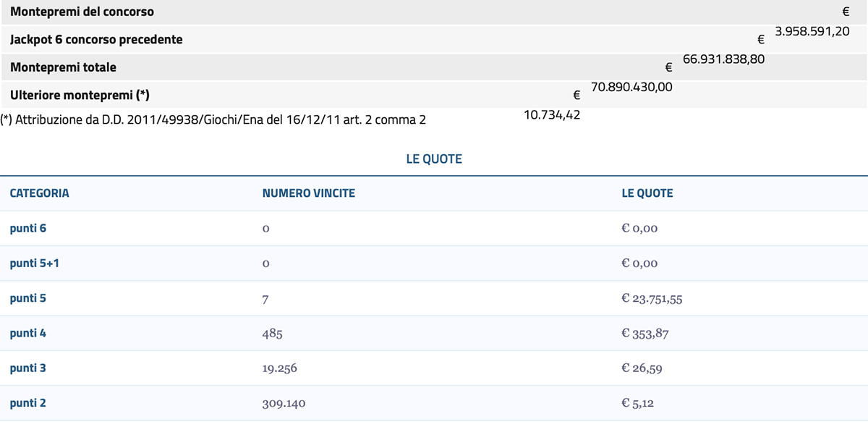The height and width of the screenshot is (427, 868).
Task: Open the punti 5 category link
Action: [27, 298]
